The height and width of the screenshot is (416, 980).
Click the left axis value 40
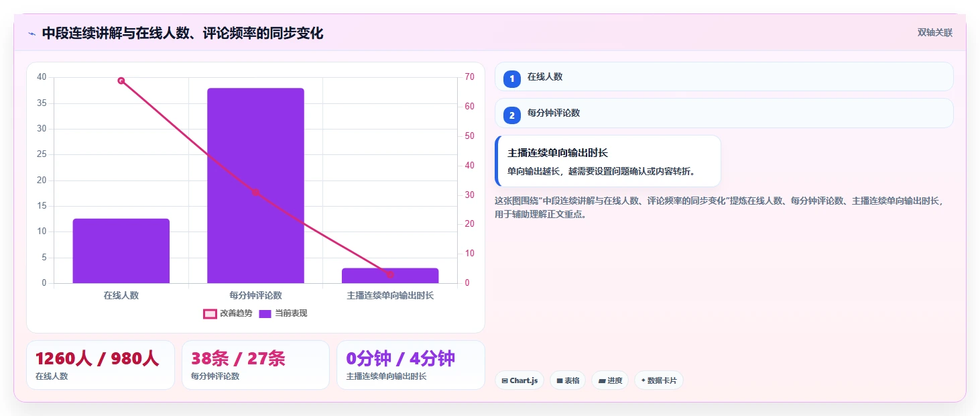[42, 77]
